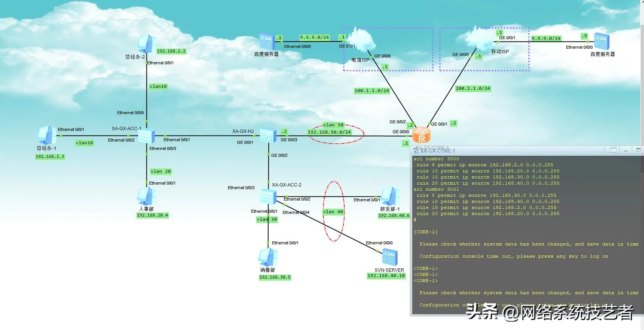Click the 200.1.1.0/24 network label
This screenshot has height=330, width=644.
[473, 88]
